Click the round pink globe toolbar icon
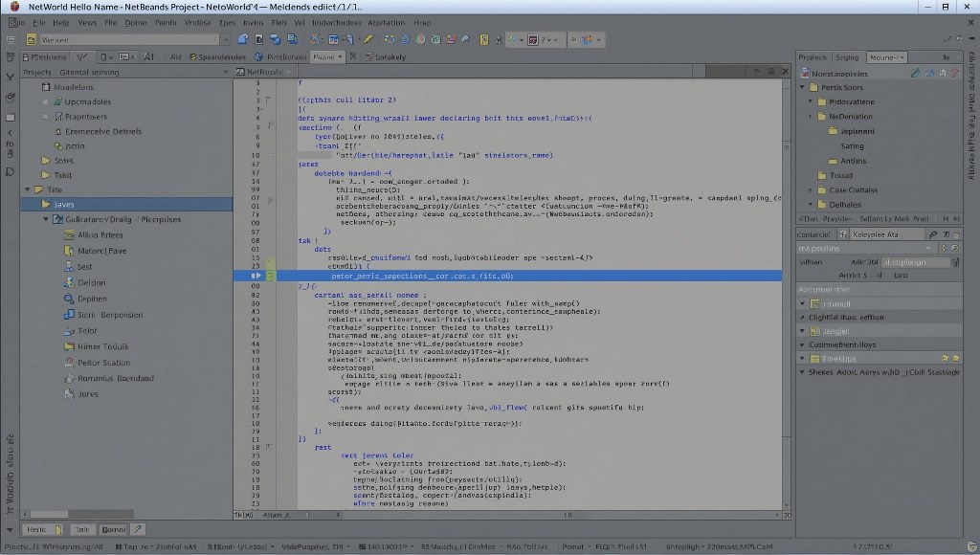 tap(421, 39)
